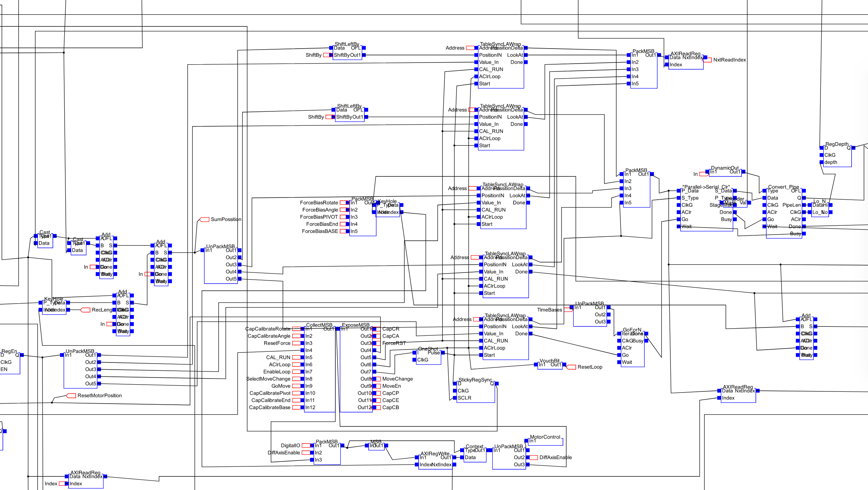Toggle the EnableLoop terminal on CollectMSB

296,371
